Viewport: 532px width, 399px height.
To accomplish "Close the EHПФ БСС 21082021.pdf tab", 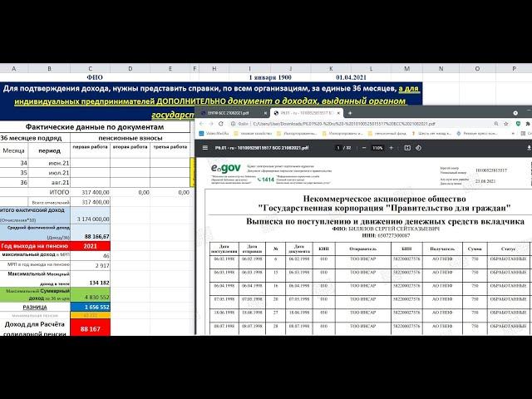I will coord(266,113).
